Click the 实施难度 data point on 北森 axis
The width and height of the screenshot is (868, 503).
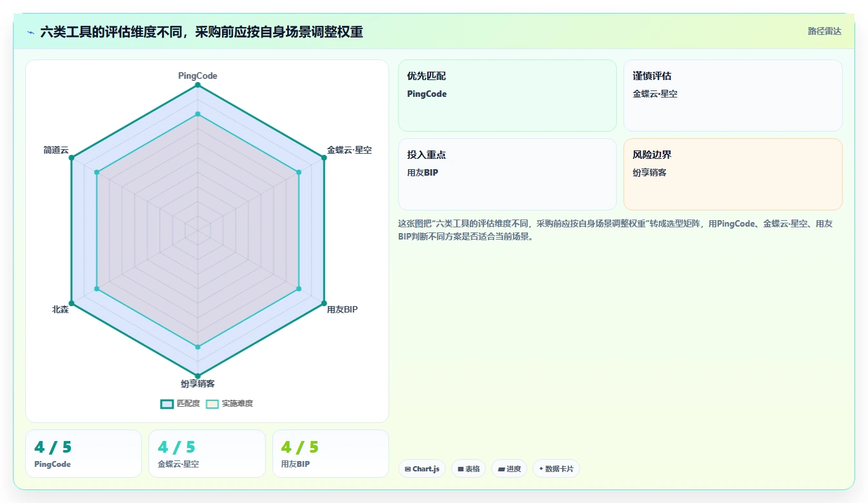97,289
